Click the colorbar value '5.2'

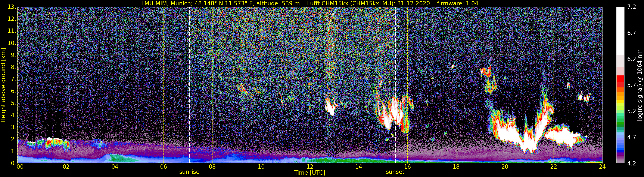(x=632, y=111)
